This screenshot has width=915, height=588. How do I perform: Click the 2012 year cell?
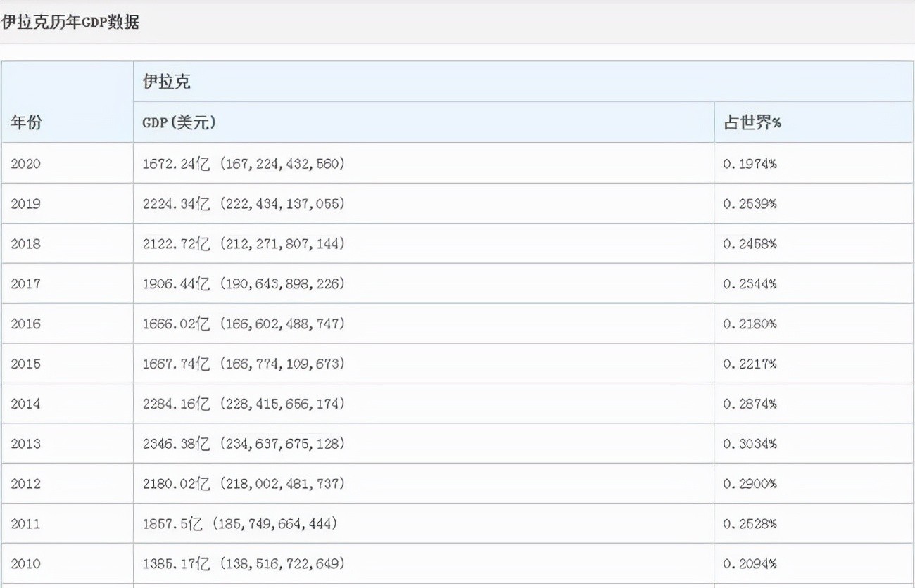coord(26,484)
